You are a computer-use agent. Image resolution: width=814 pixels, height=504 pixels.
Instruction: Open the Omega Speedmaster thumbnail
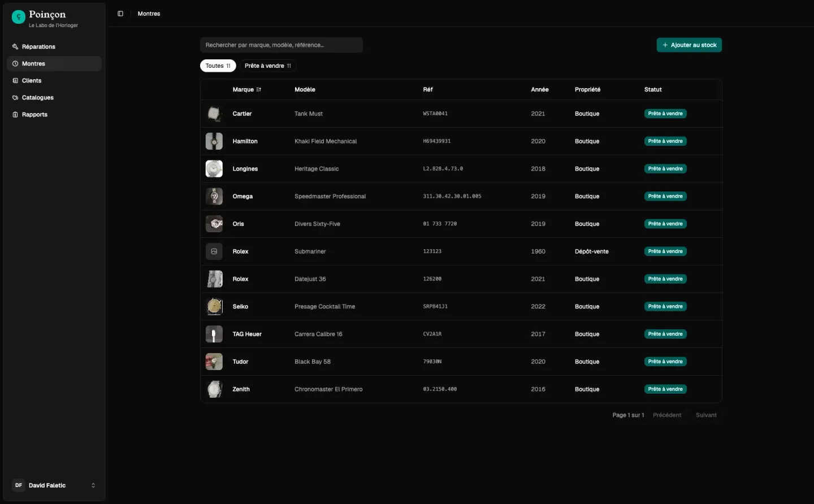click(x=214, y=197)
